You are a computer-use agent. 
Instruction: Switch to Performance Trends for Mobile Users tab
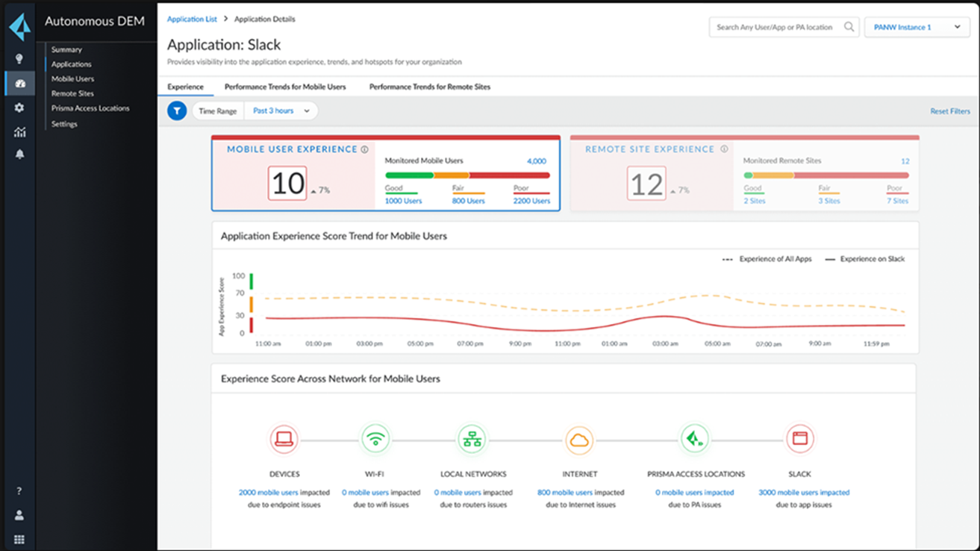click(285, 87)
